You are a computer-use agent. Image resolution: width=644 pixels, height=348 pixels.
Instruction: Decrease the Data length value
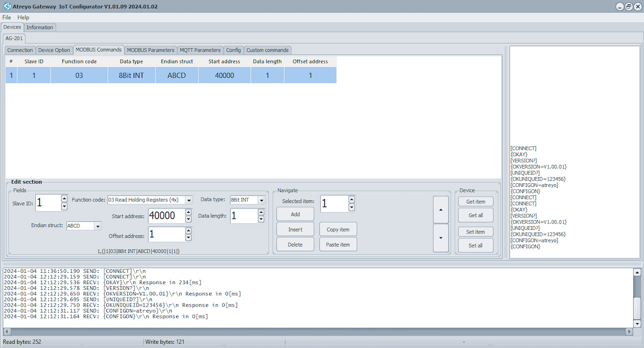tap(261, 220)
